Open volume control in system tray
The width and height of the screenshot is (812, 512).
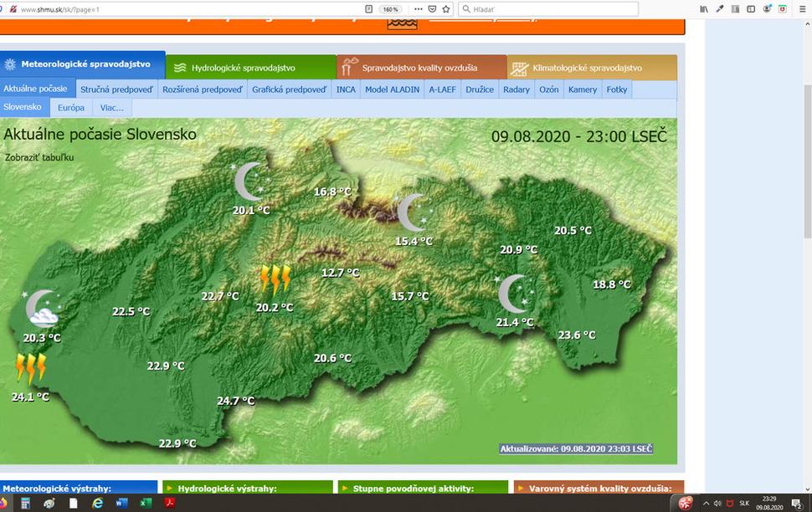717,503
